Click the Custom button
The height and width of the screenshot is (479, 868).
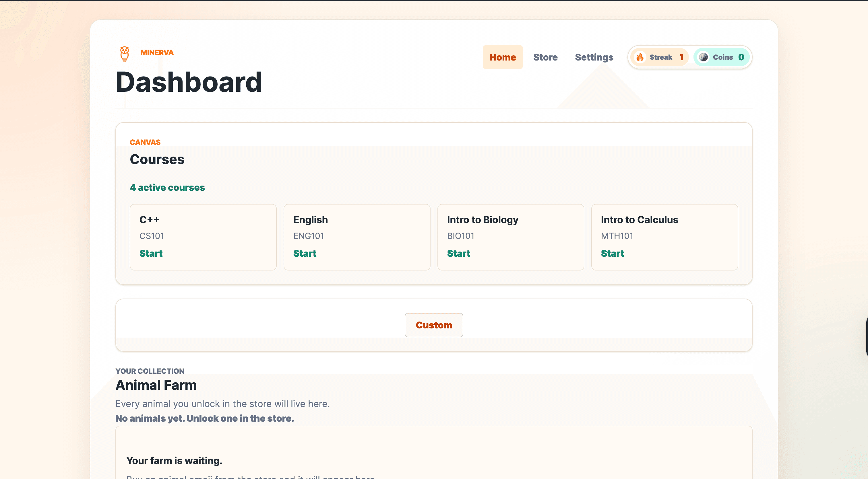point(434,325)
